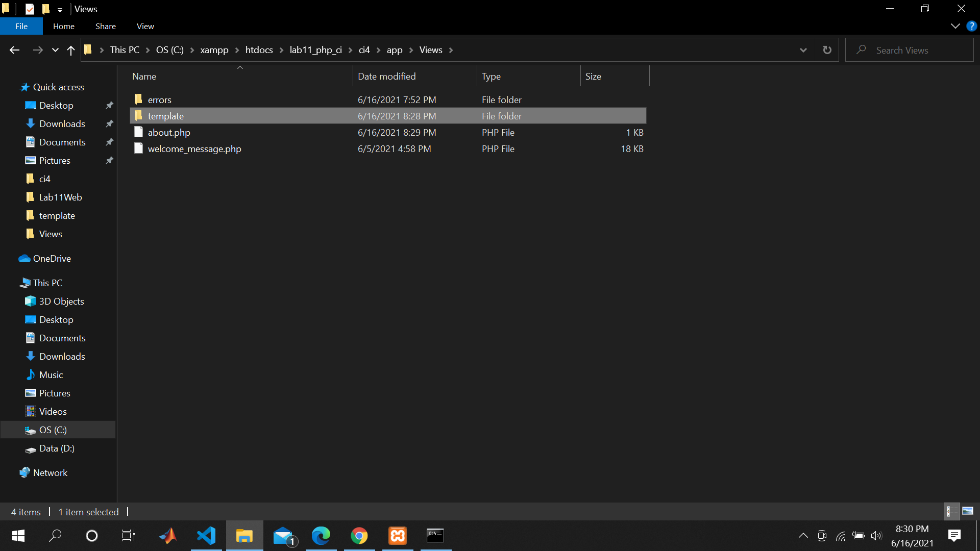Launch Visual Studio Code from the taskbar

[x=206, y=536]
